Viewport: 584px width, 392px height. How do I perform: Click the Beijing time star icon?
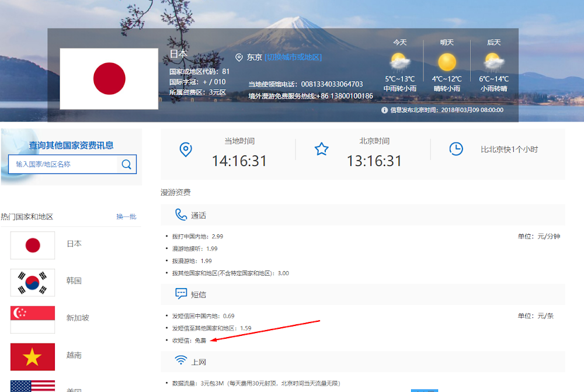pos(321,149)
